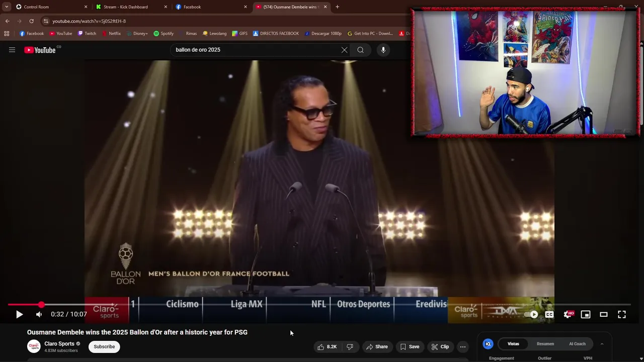The image size is (644, 362).
Task: Dislike the video
Action: 350,346
